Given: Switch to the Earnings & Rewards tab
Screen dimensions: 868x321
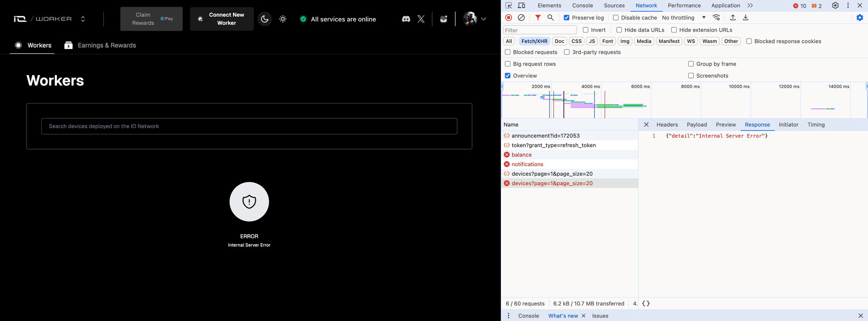Looking at the screenshot, I should [x=100, y=46].
